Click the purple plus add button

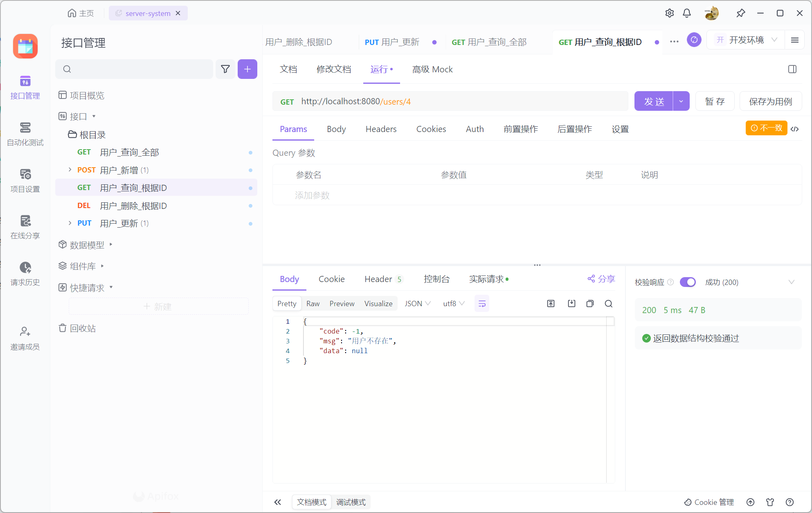tap(247, 69)
